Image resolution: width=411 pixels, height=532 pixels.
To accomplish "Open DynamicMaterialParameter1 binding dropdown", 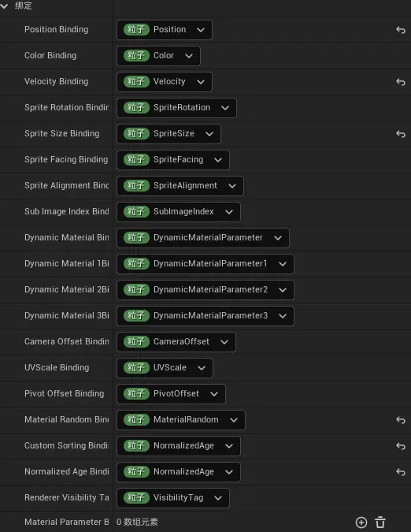I will tap(205, 263).
